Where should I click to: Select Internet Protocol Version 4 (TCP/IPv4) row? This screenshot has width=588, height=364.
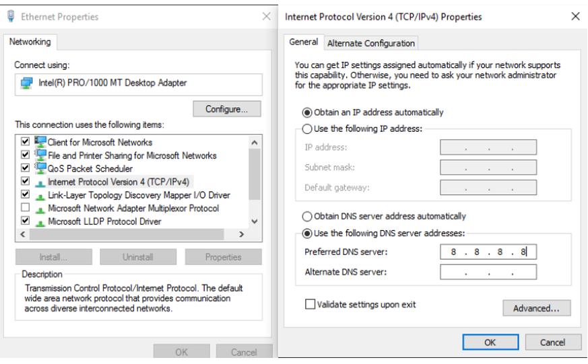[x=118, y=182]
